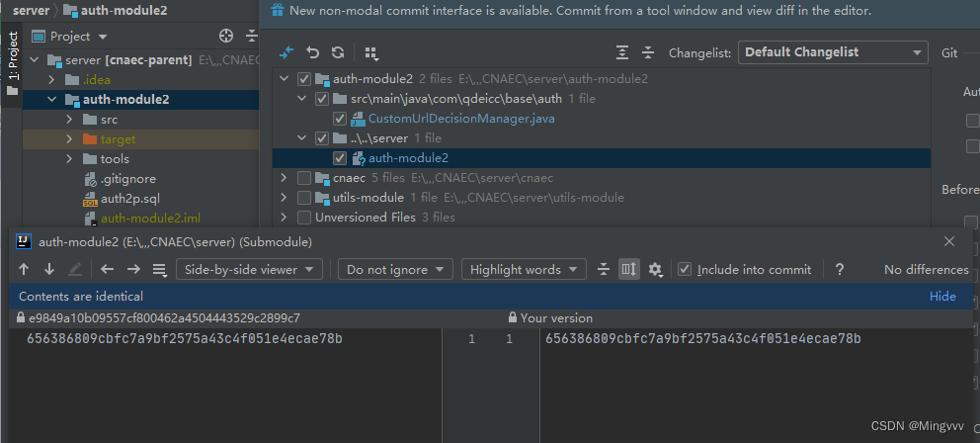Click hash text in left diff pane
This screenshot has height=443, width=980.
click(185, 339)
